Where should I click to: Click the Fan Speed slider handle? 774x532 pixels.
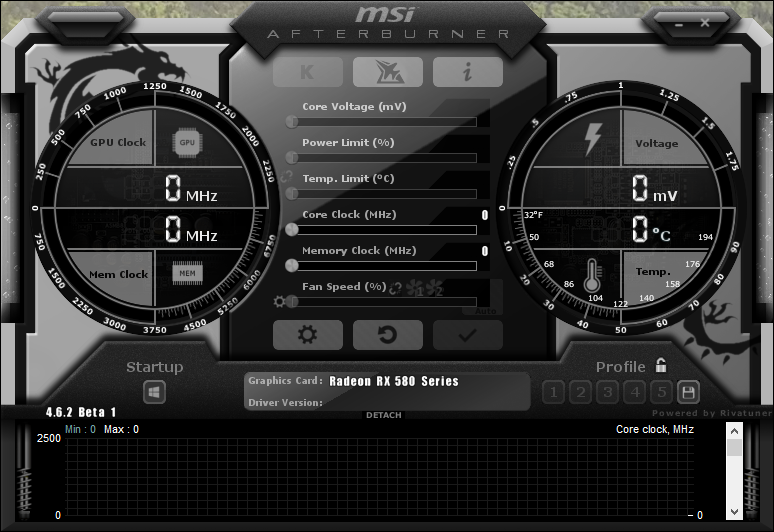point(292,302)
